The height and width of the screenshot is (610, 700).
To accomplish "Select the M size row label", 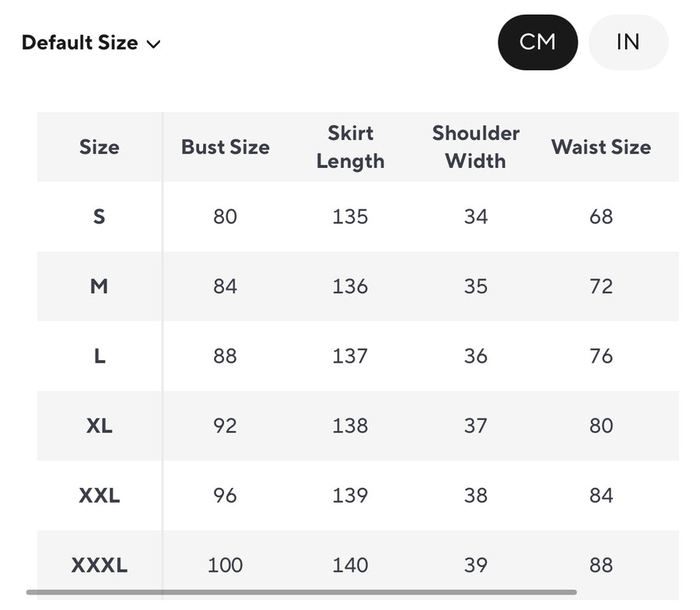I will pos(100,286).
